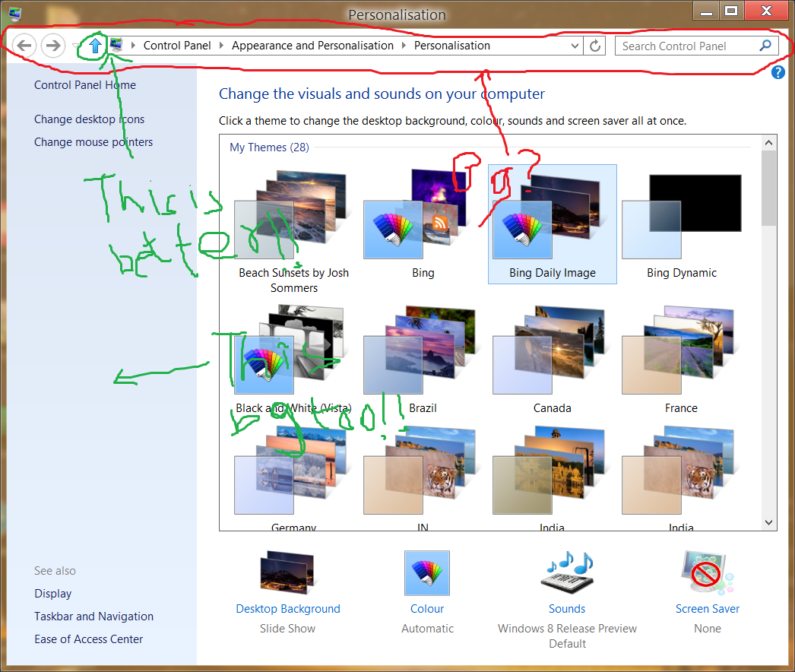795x672 pixels.
Task: Expand the address bar history dropdown
Action: 575,46
